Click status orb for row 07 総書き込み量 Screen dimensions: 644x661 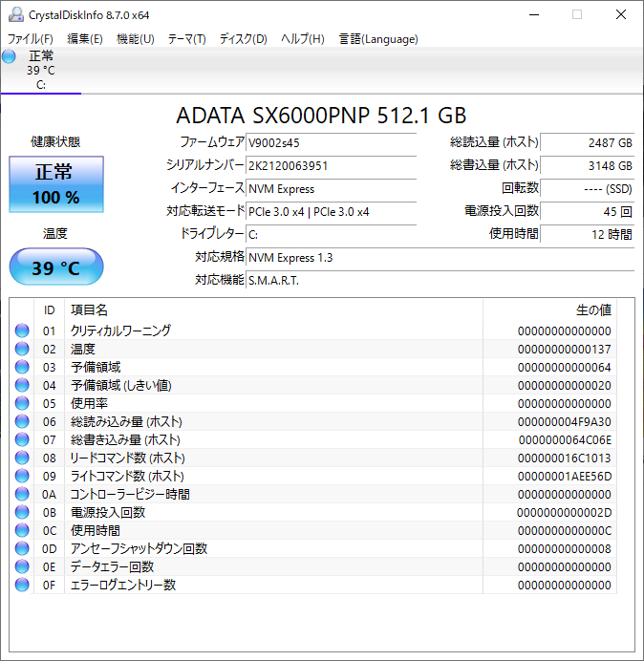tap(22, 439)
